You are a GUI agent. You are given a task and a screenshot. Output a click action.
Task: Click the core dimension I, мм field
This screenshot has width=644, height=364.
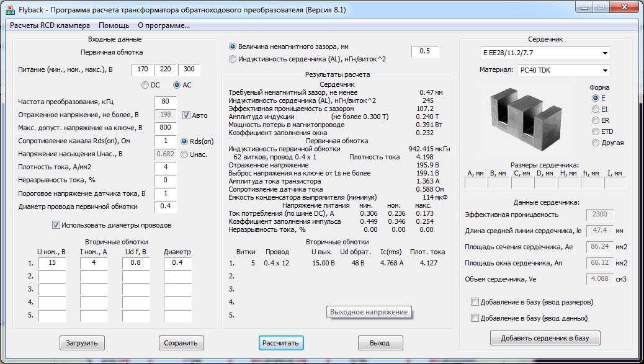tap(615, 183)
